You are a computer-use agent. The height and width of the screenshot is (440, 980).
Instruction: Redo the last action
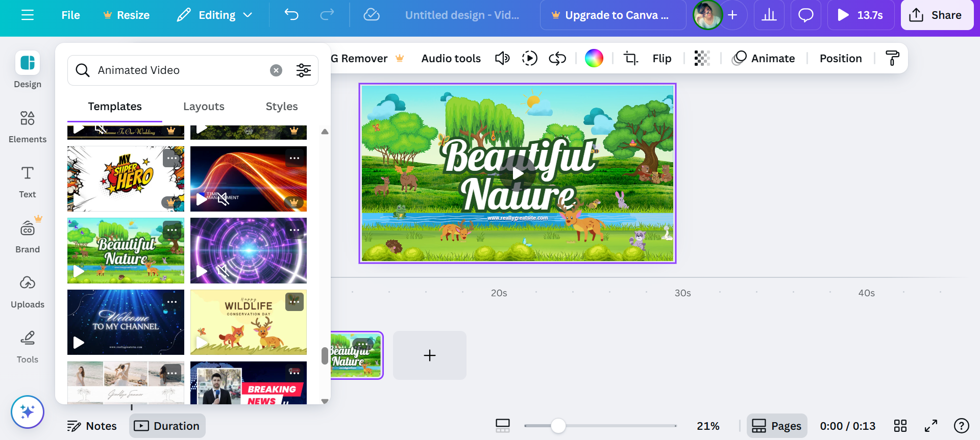(x=327, y=15)
